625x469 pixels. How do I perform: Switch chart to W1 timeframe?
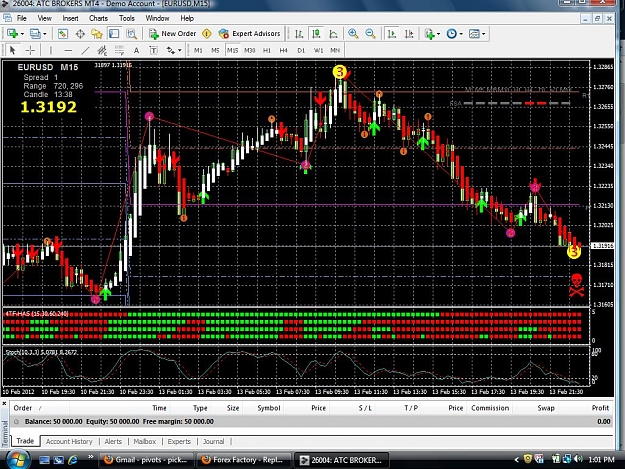318,51
